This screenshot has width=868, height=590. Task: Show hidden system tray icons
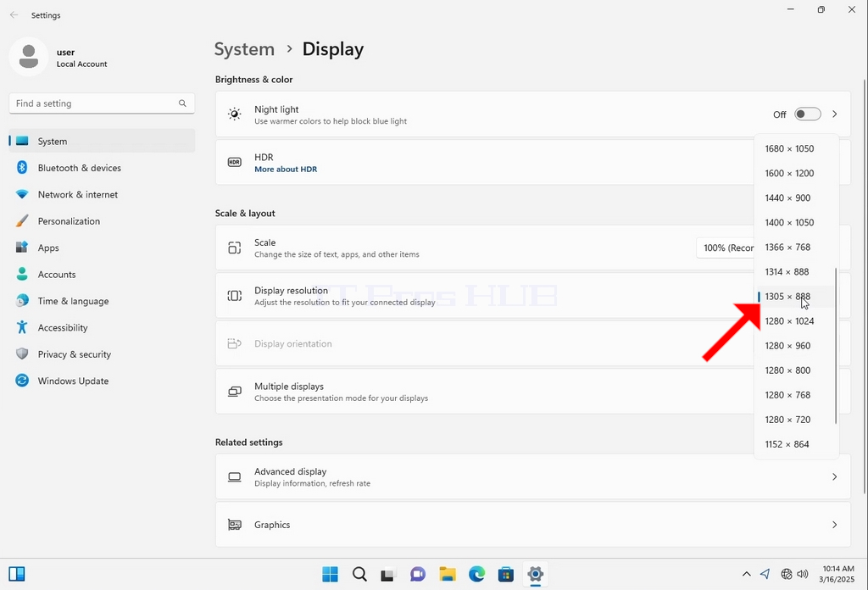tap(746, 574)
